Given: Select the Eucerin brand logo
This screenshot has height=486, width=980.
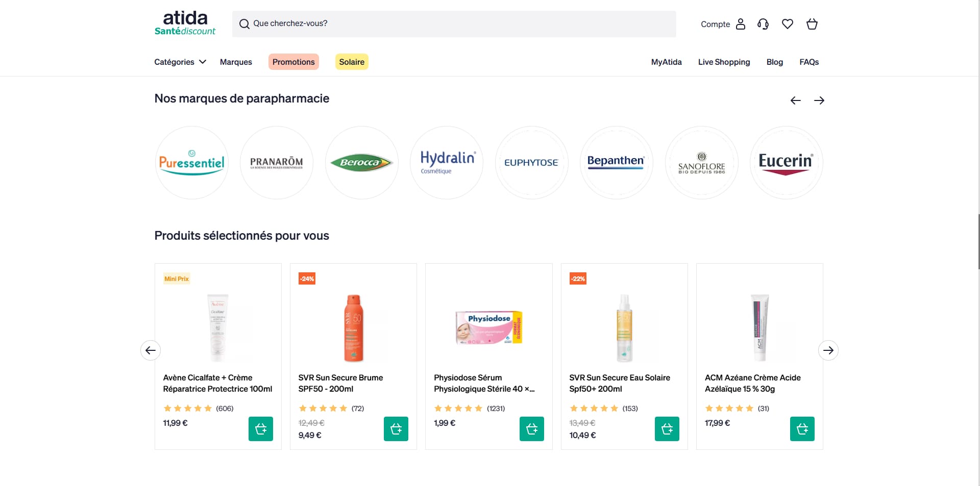Looking at the screenshot, I should 786,163.
